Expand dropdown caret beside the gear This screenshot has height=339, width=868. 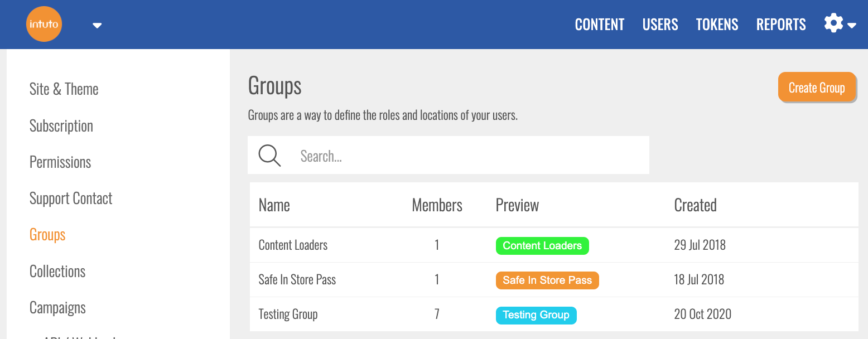(852, 25)
